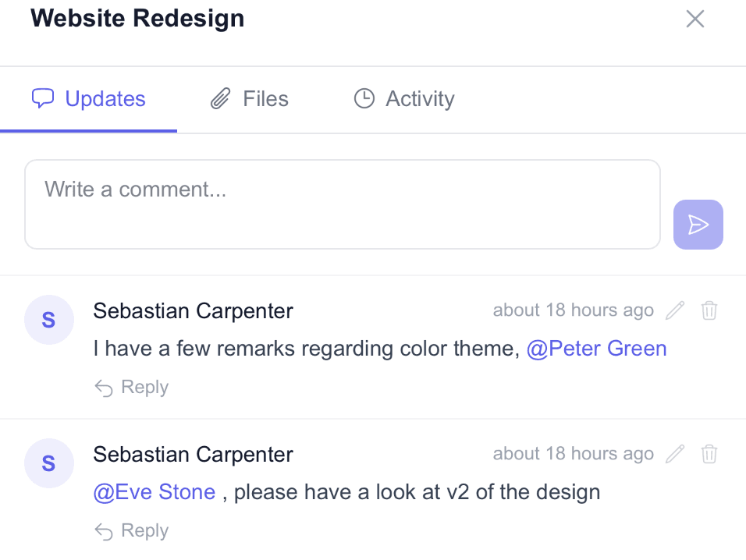746x560 pixels.
Task: Reply to the color theme remarks comment
Action: coord(132,388)
